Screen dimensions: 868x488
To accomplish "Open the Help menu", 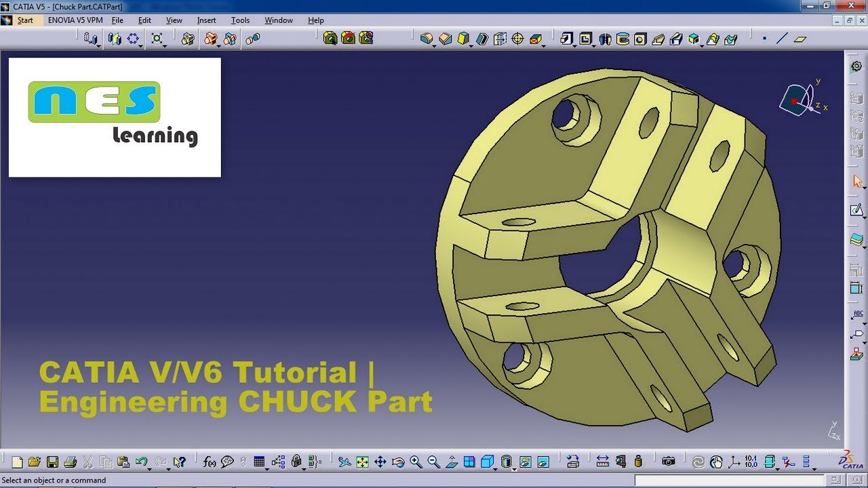I will tap(316, 20).
